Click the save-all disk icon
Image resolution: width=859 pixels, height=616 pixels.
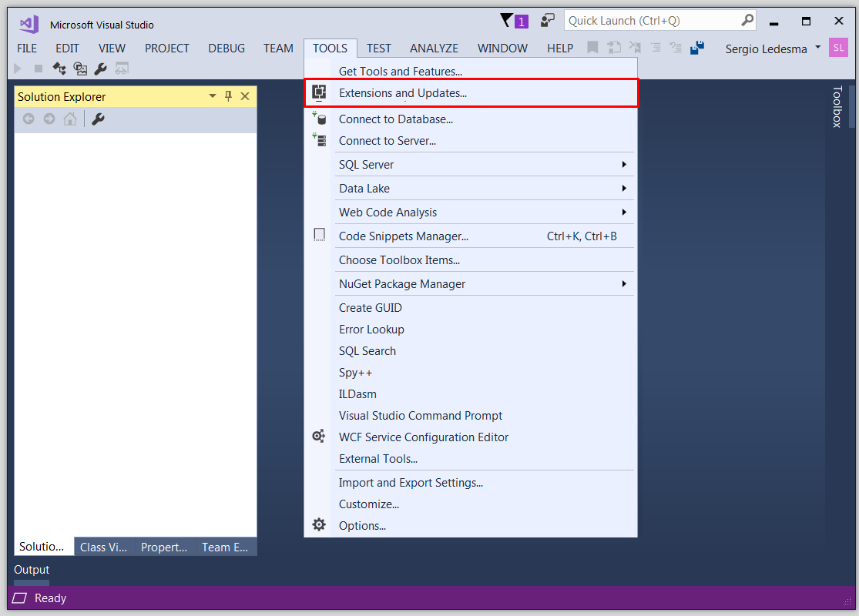click(x=697, y=48)
